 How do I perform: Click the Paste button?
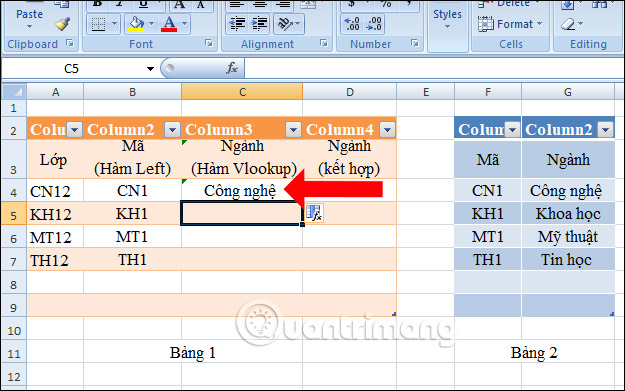pos(29,14)
